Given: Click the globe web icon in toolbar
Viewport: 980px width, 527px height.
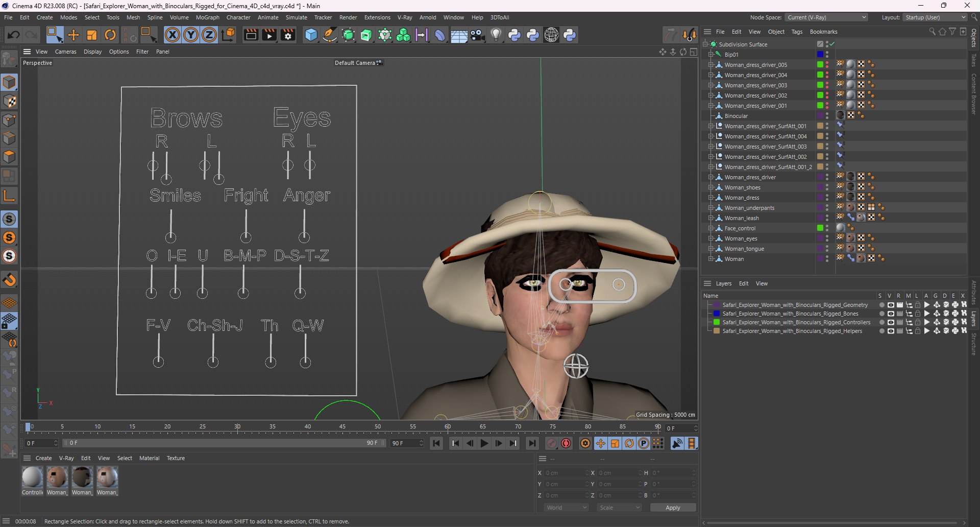Looking at the screenshot, I should pyautogui.click(x=551, y=35).
